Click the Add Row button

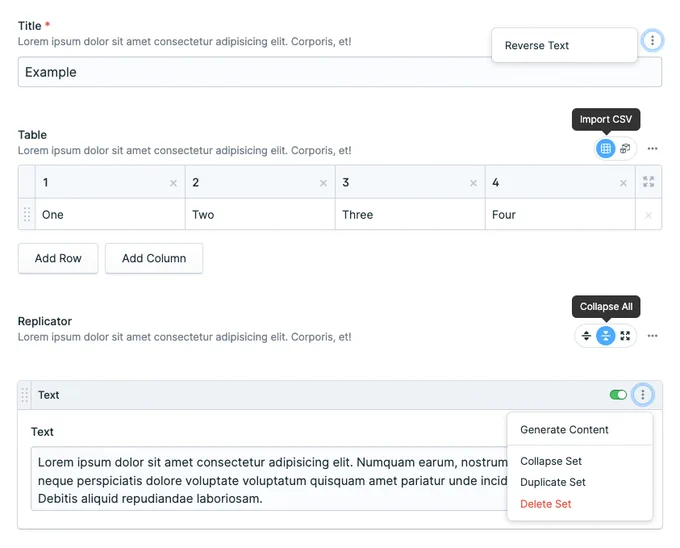(58, 258)
